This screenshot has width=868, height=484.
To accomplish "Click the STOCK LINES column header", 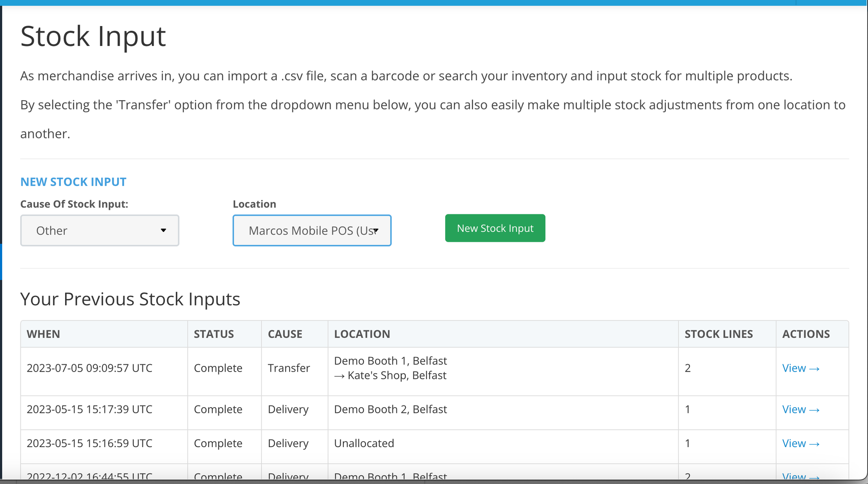I will click(x=718, y=334).
